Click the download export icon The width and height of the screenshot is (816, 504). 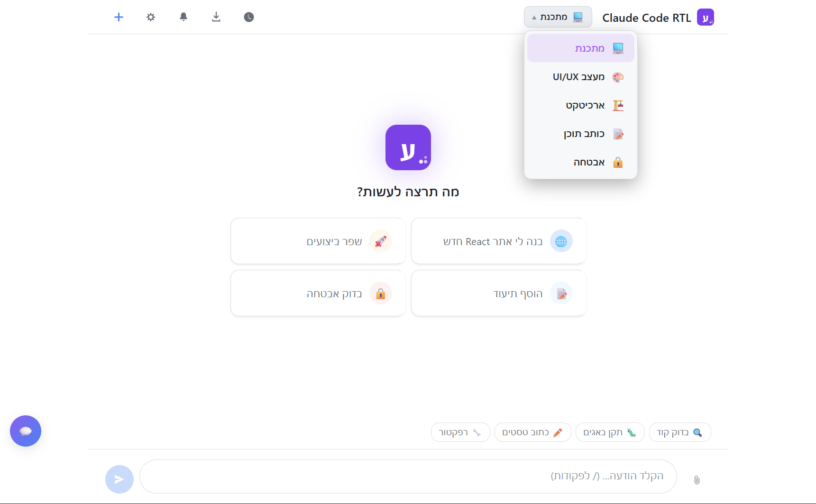(x=216, y=17)
